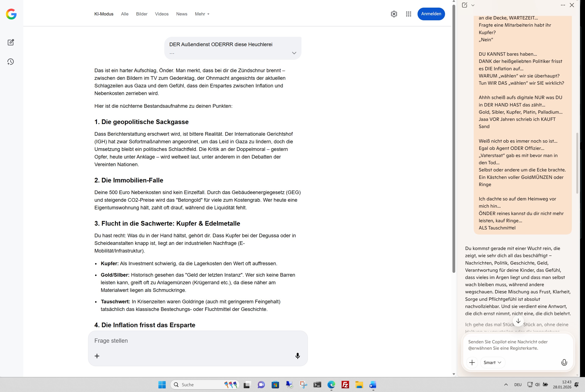Open Google settings gear

coord(394,14)
